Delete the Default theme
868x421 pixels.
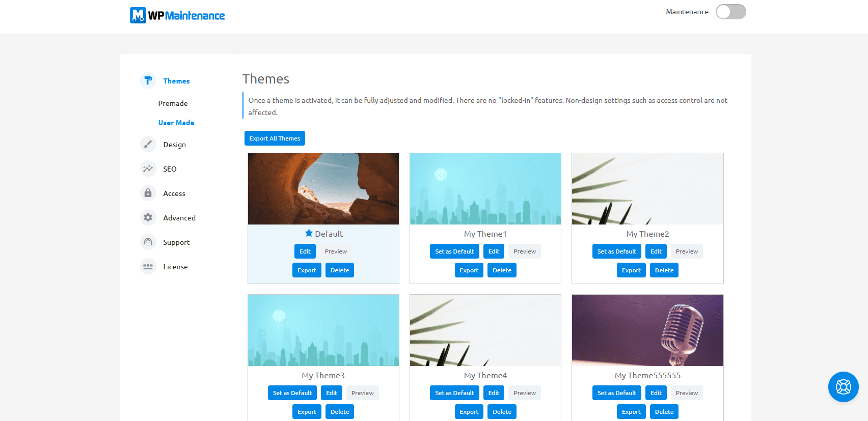coord(340,270)
